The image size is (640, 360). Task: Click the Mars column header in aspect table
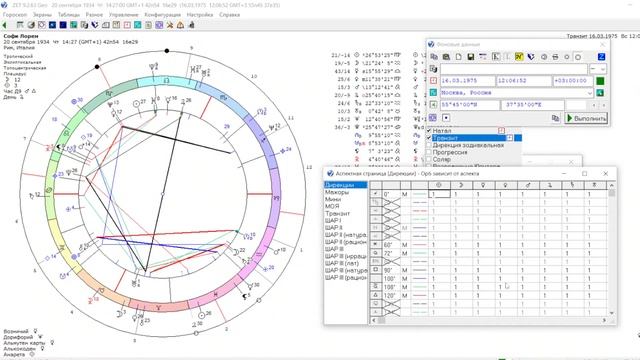[x=528, y=185]
